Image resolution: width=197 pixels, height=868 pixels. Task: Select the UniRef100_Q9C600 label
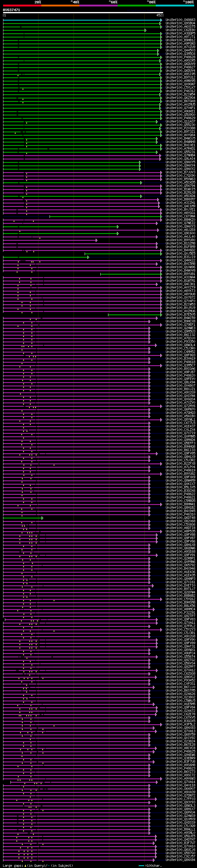click(180, 233)
